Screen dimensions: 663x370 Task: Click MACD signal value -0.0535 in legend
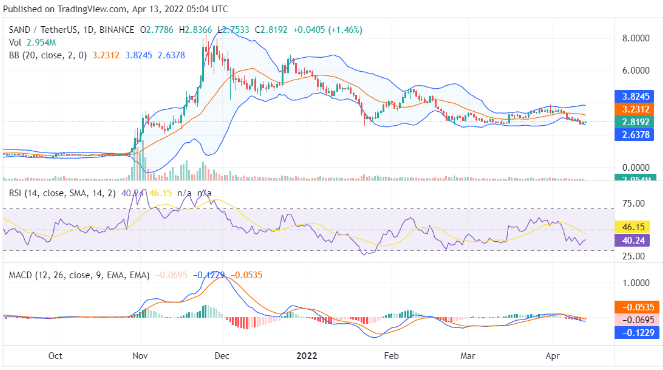tap(247, 275)
